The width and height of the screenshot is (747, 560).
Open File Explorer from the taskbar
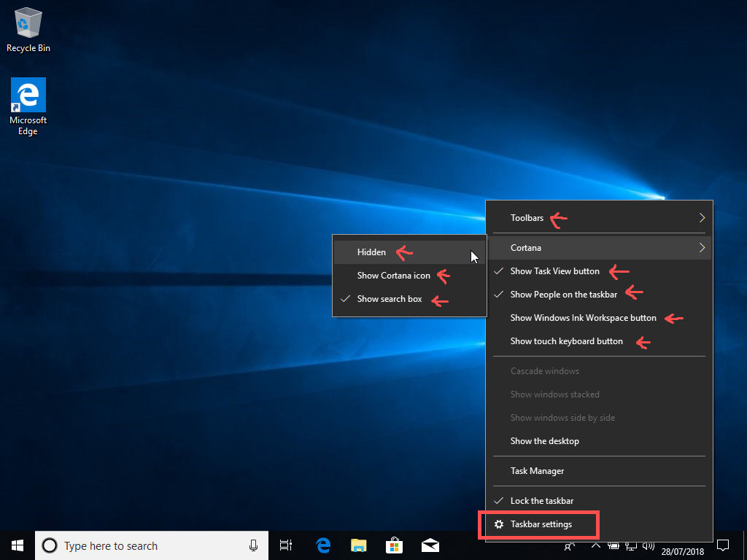click(359, 545)
